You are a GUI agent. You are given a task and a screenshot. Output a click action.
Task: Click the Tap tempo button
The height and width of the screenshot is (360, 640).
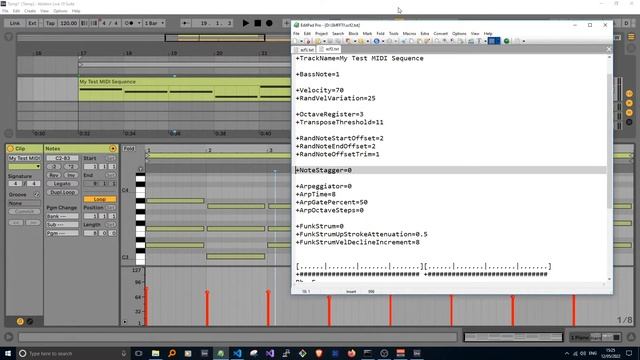(50, 23)
